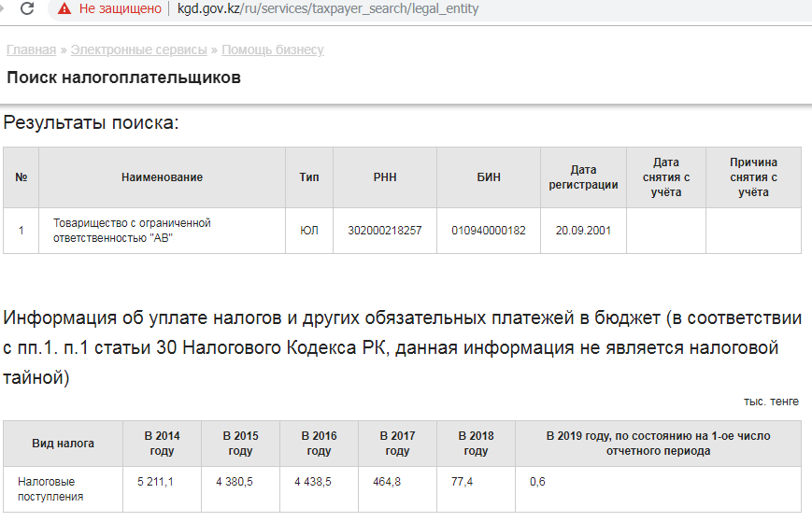812x522 pixels.
Task: Open the 'Электронные сервисы' breadcrumb link
Action: (139, 49)
